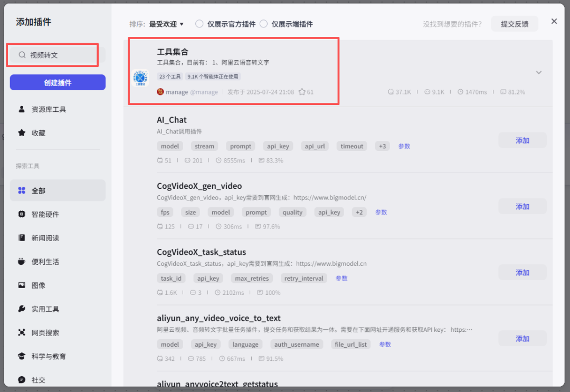This screenshot has width=570, height=392.
Task: Open the 最受欢迎 sort dropdown
Action: click(x=166, y=24)
